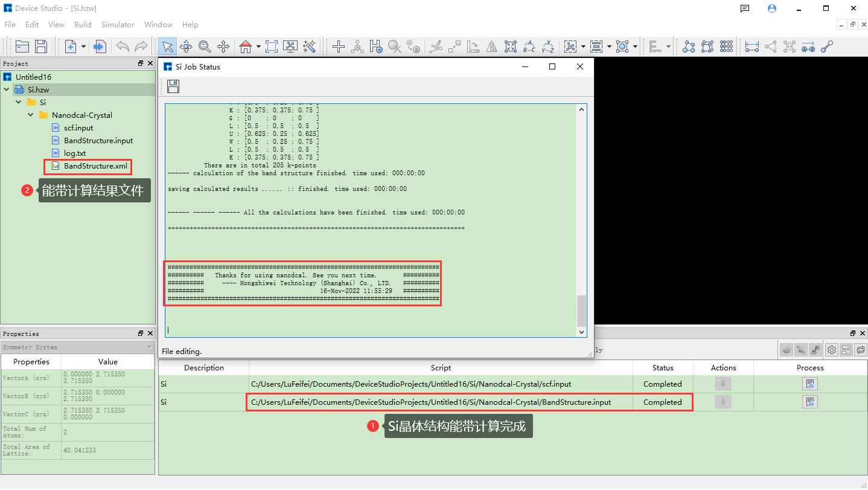
Task: Open process log for BandStructure.input job
Action: point(809,402)
